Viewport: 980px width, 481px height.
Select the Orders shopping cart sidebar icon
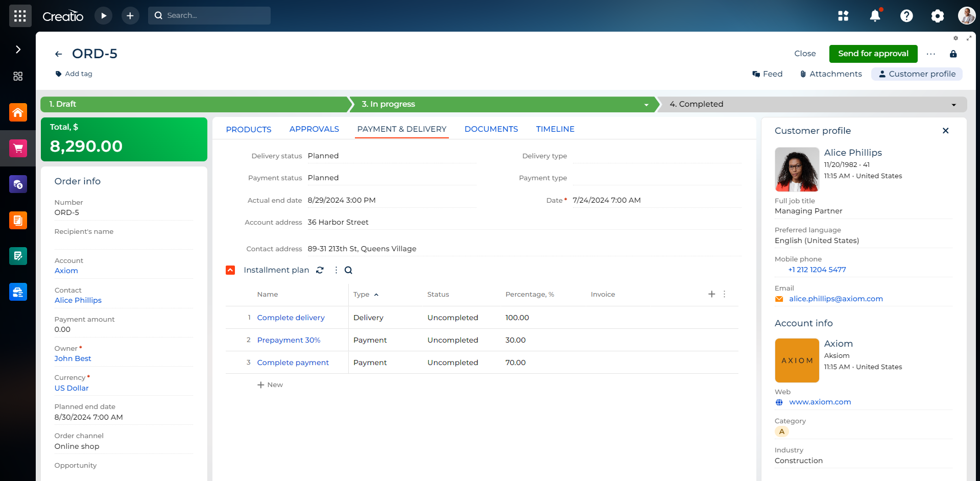(18, 148)
